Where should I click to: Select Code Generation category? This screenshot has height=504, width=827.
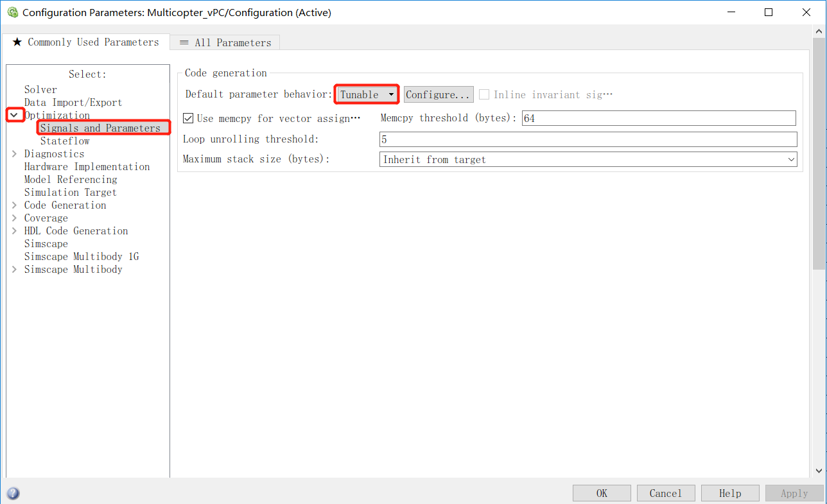point(65,205)
